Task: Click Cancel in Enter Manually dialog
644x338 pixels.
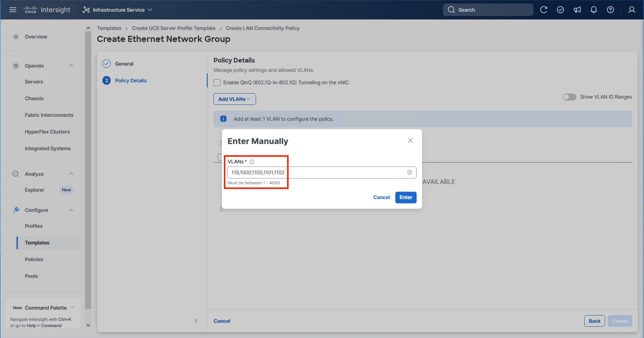Action: pos(381,198)
